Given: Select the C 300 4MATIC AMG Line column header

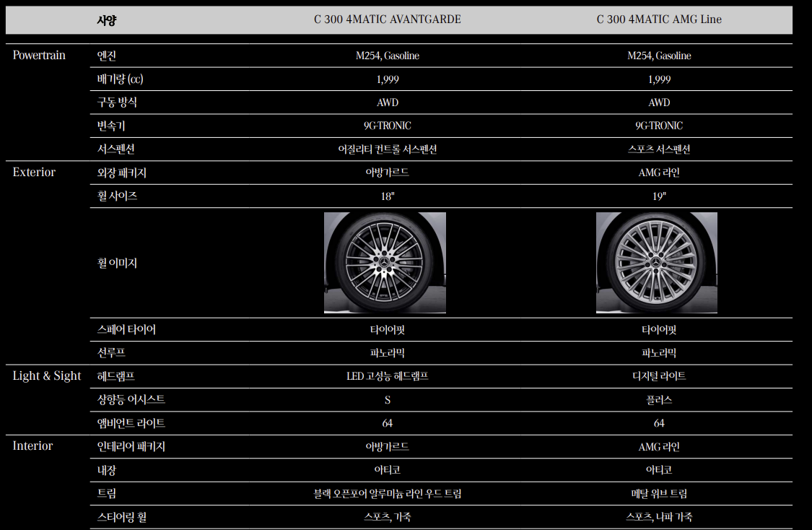Looking at the screenshot, I should tap(659, 19).
